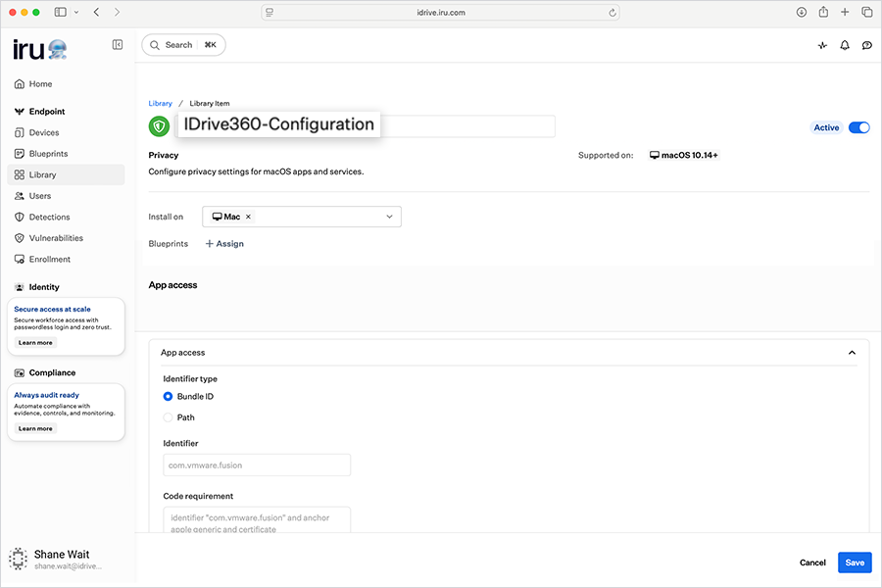
Task: Open the chat help icon
Action: point(867,45)
